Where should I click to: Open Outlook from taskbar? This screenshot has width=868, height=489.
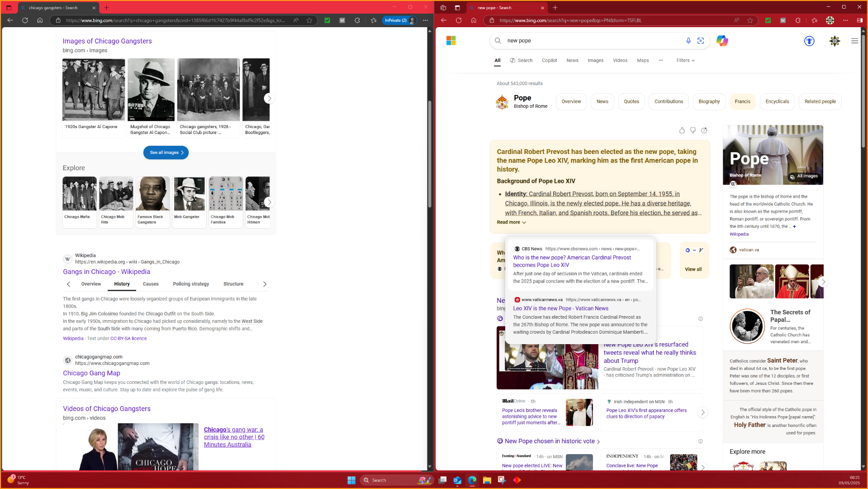457,480
